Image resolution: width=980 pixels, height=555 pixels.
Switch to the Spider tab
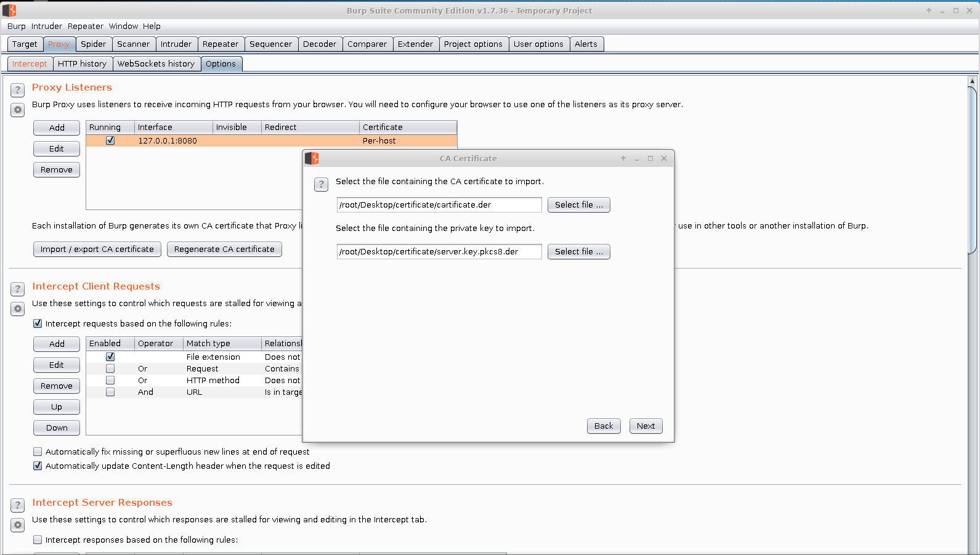point(94,44)
